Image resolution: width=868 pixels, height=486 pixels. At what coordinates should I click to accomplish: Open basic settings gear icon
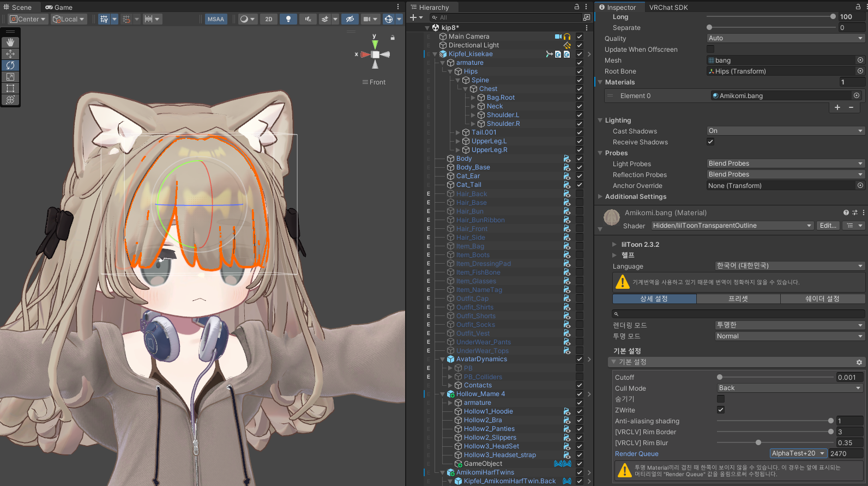click(x=859, y=362)
